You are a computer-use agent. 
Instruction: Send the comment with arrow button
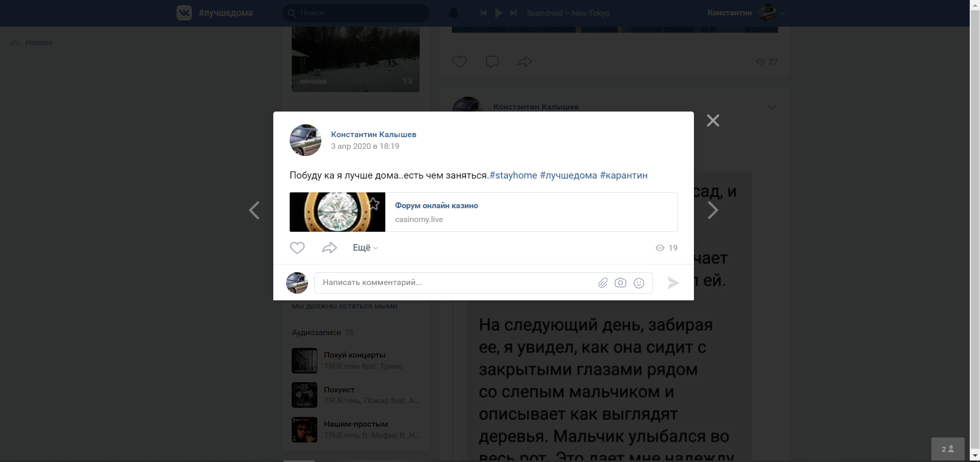(673, 283)
